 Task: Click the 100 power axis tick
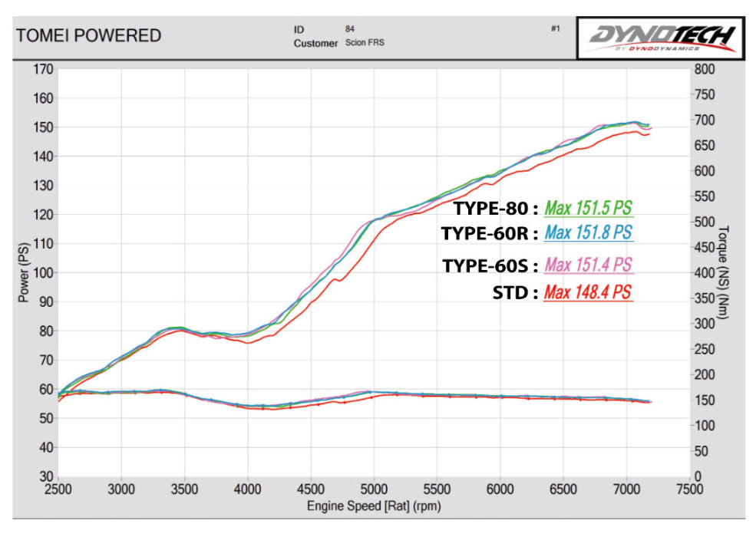tap(43, 273)
